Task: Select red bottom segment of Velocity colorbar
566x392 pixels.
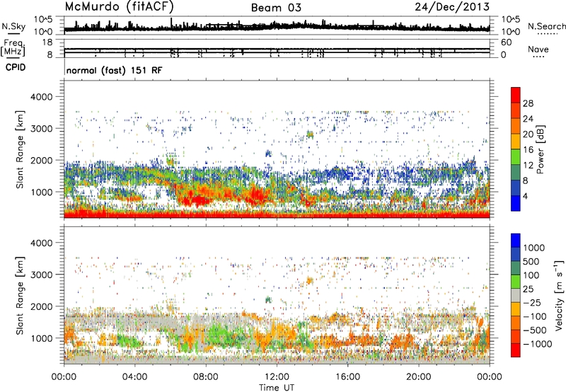Action: coord(516,350)
